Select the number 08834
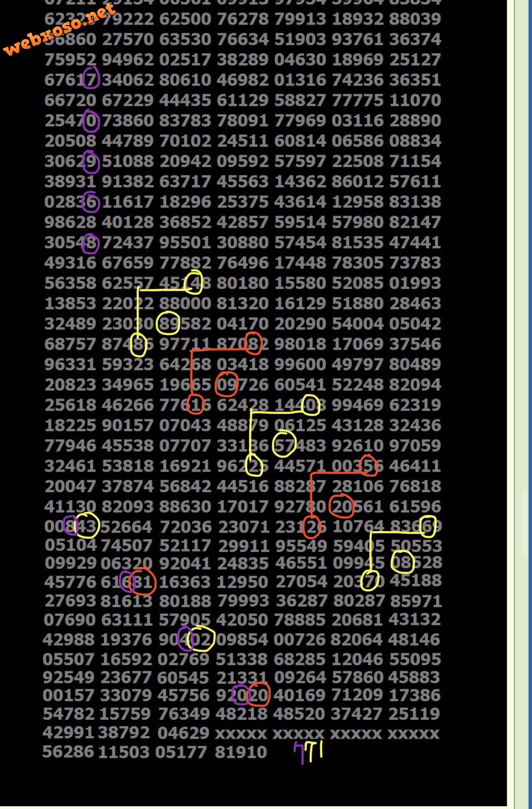The height and width of the screenshot is (809, 532). 415,141
